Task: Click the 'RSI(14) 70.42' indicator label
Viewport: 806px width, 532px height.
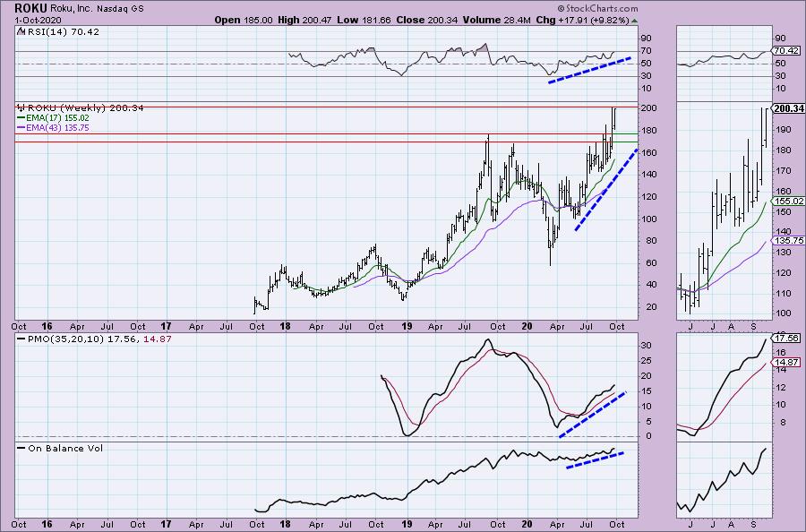Action: tap(62, 31)
